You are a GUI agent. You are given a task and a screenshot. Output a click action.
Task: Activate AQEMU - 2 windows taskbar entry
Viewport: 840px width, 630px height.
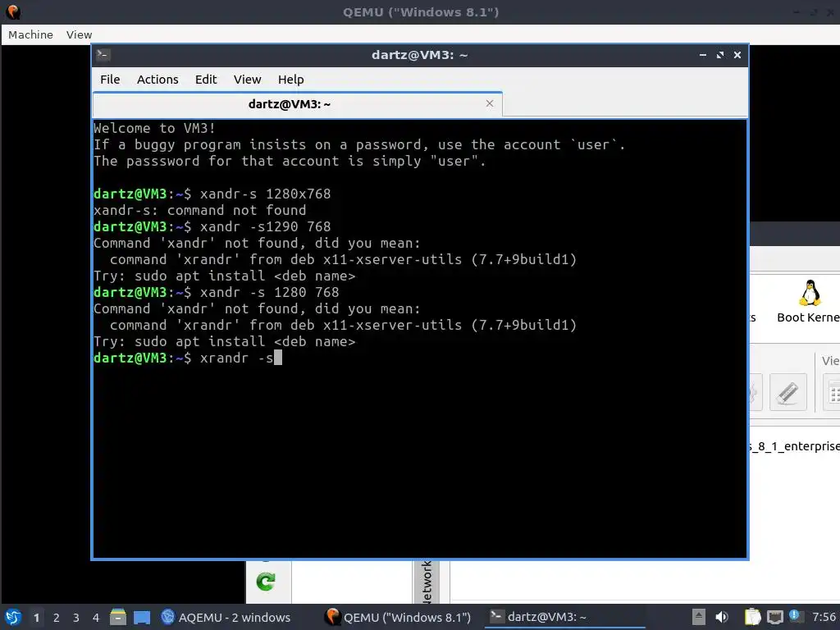[x=226, y=617]
